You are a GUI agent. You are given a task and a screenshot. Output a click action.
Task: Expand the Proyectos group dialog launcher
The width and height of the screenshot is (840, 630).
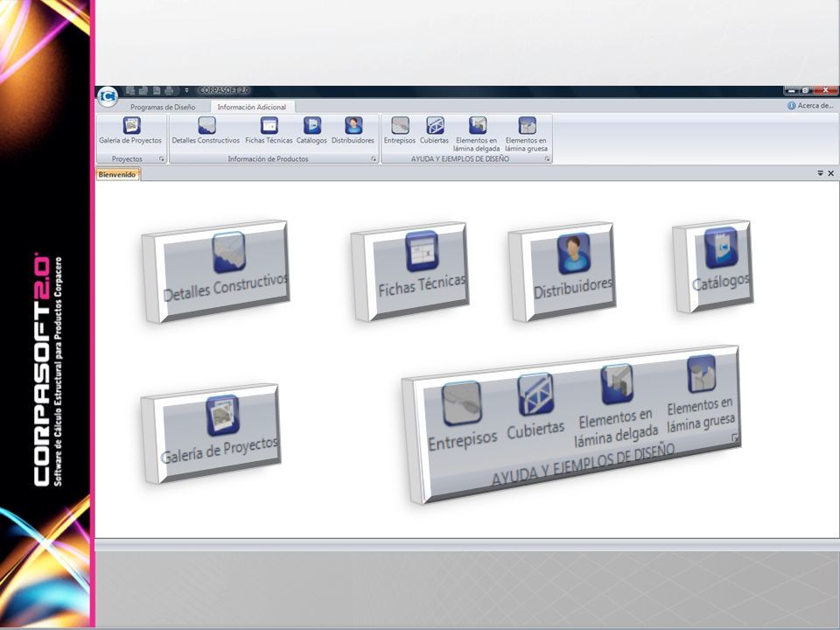[x=161, y=159]
